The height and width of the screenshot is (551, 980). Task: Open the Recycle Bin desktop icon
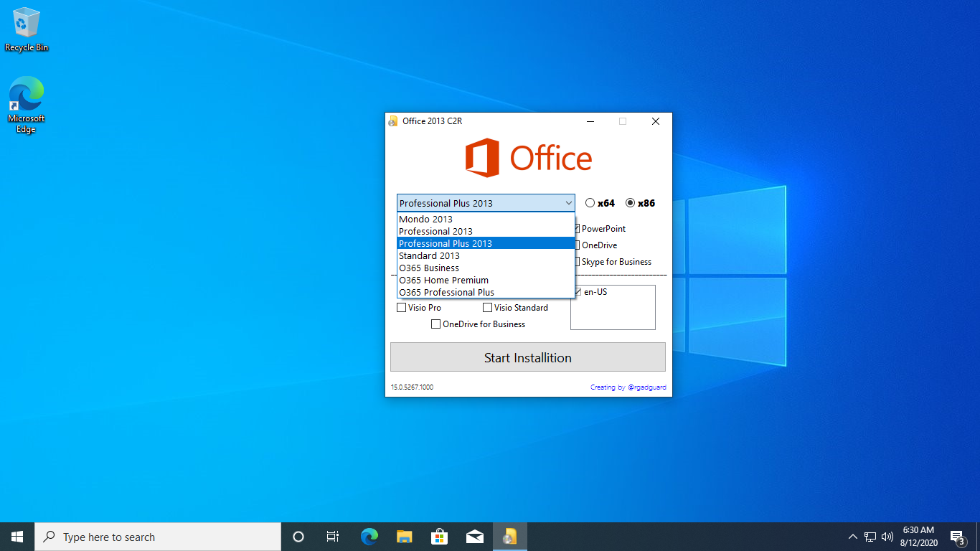[27, 30]
